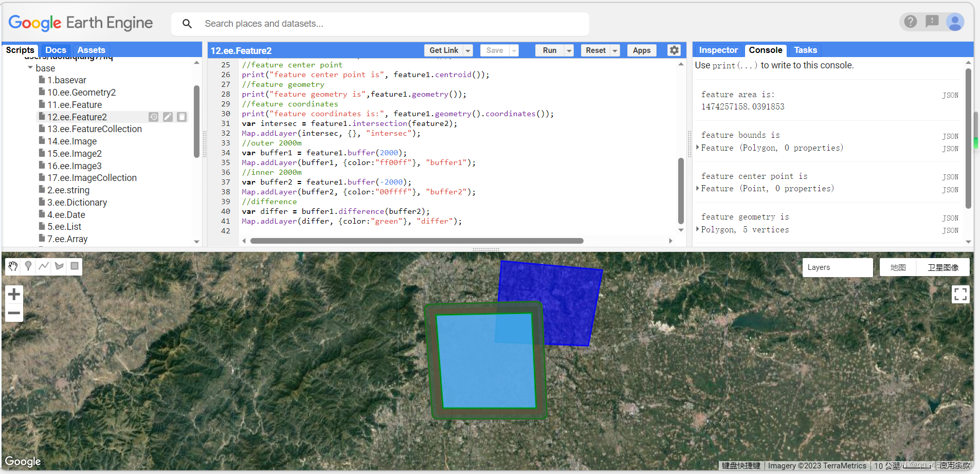
Task: Rename the 12.ee.Feature2 script with edit icon
Action: [x=168, y=117]
